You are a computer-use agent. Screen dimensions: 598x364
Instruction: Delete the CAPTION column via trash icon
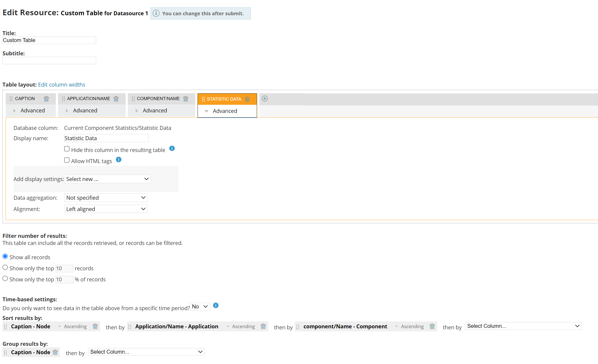point(46,99)
